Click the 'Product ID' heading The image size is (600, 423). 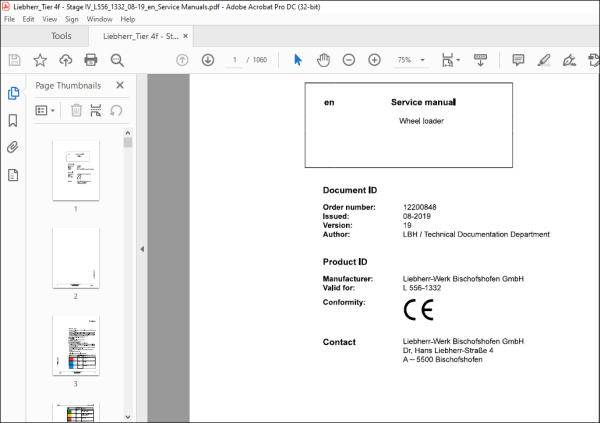tap(345, 262)
